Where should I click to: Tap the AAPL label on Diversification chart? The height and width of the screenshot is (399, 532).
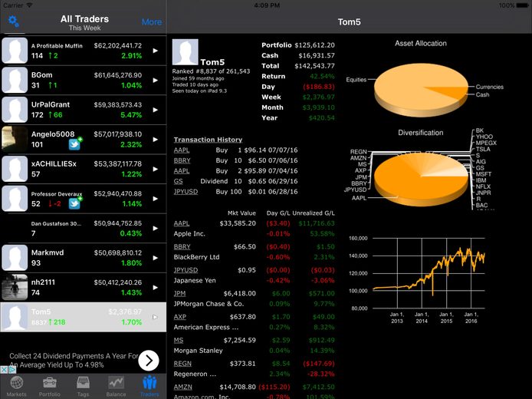pyautogui.click(x=359, y=198)
